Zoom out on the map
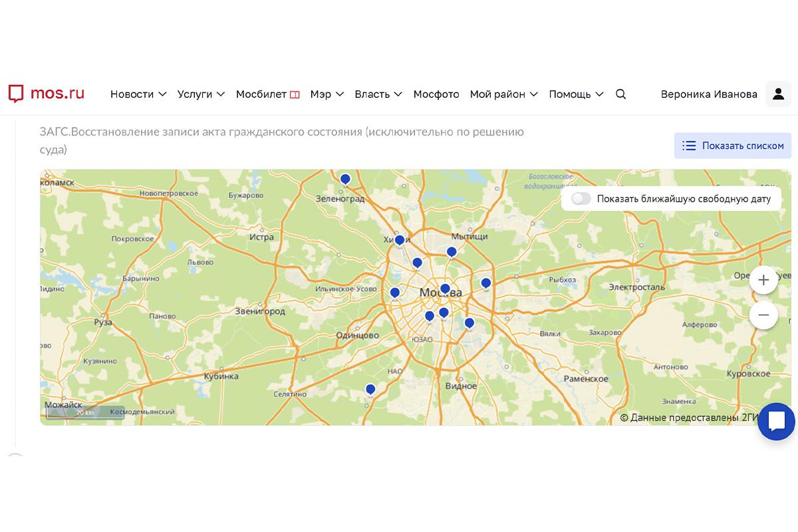The width and height of the screenshot is (798, 532). pyautogui.click(x=763, y=315)
